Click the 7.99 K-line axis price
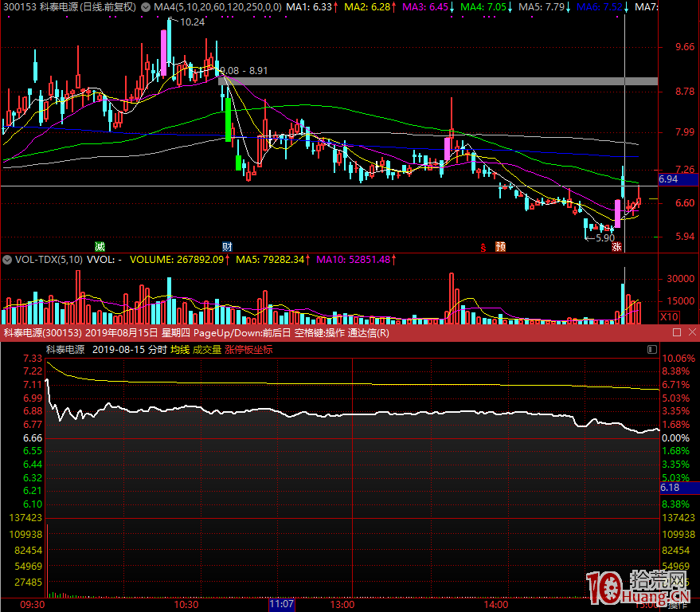Screen dimensions: 700x612 point(686,132)
